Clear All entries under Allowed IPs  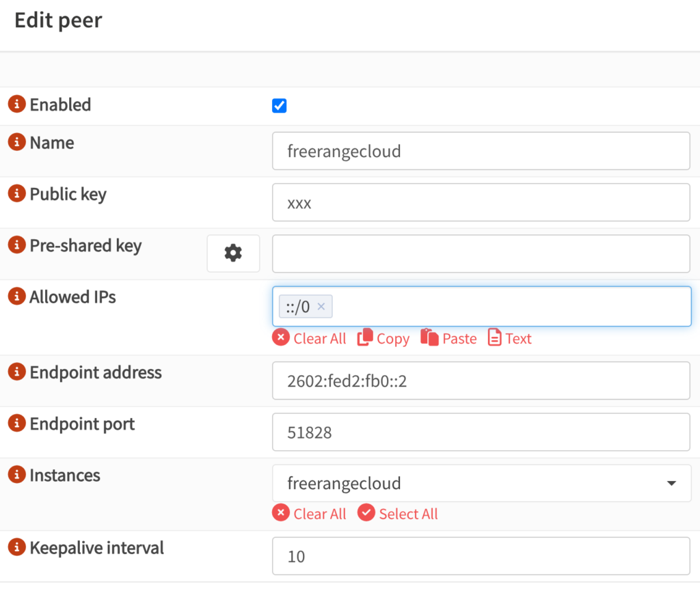tap(310, 338)
